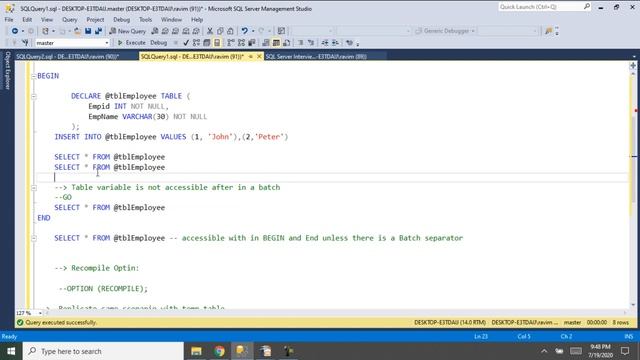Collapse the BEGIN block outline
The height and width of the screenshot is (360, 640).
pos(34,76)
